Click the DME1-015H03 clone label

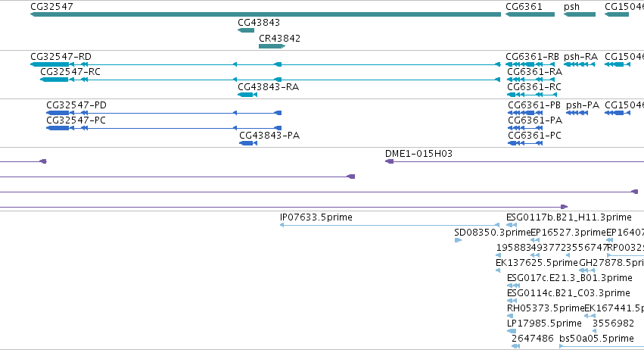tap(418, 153)
